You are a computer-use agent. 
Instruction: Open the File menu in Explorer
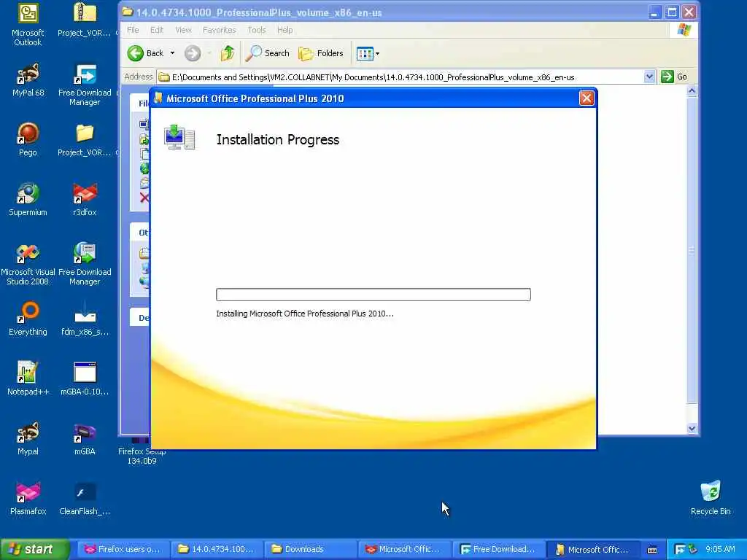pyautogui.click(x=133, y=30)
